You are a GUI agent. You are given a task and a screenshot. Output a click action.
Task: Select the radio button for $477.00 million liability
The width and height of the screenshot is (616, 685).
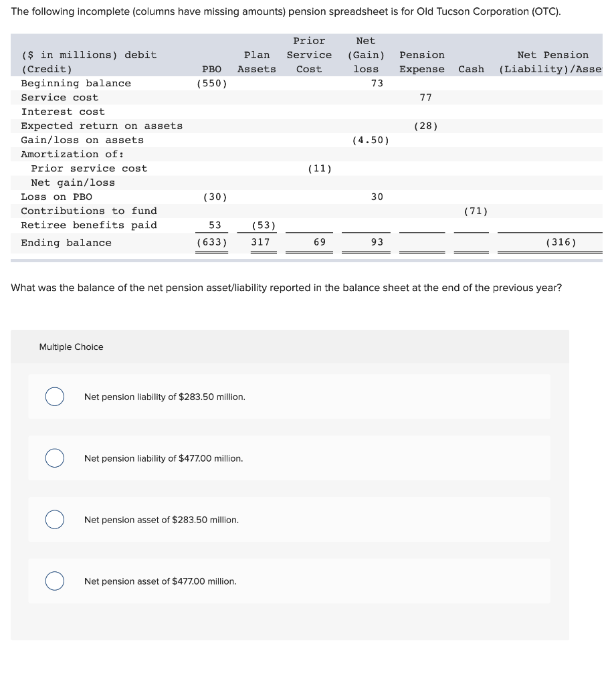[x=54, y=458]
